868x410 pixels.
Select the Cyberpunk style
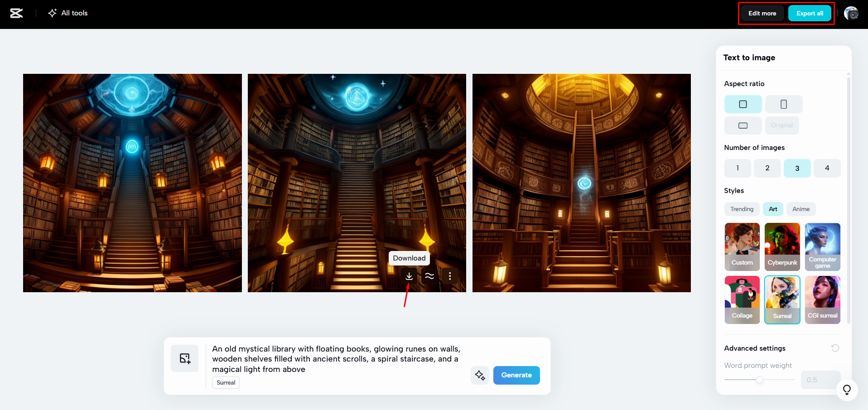point(782,246)
